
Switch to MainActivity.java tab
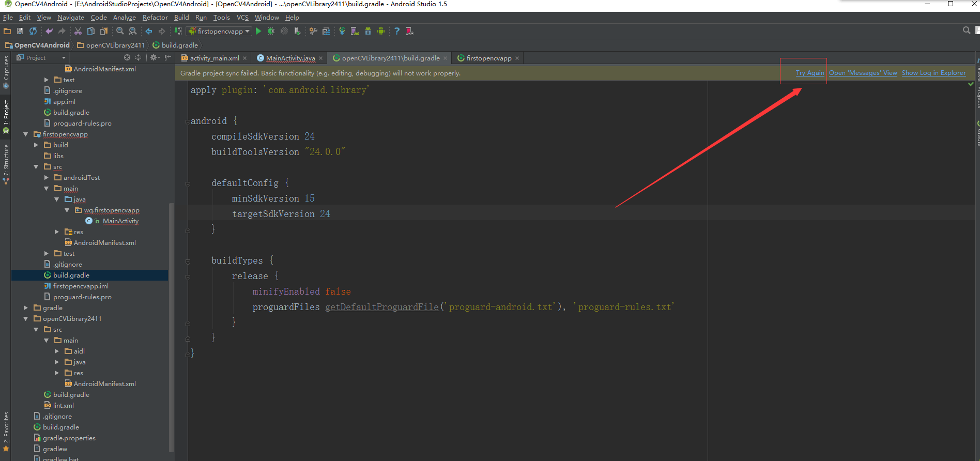[x=290, y=58]
